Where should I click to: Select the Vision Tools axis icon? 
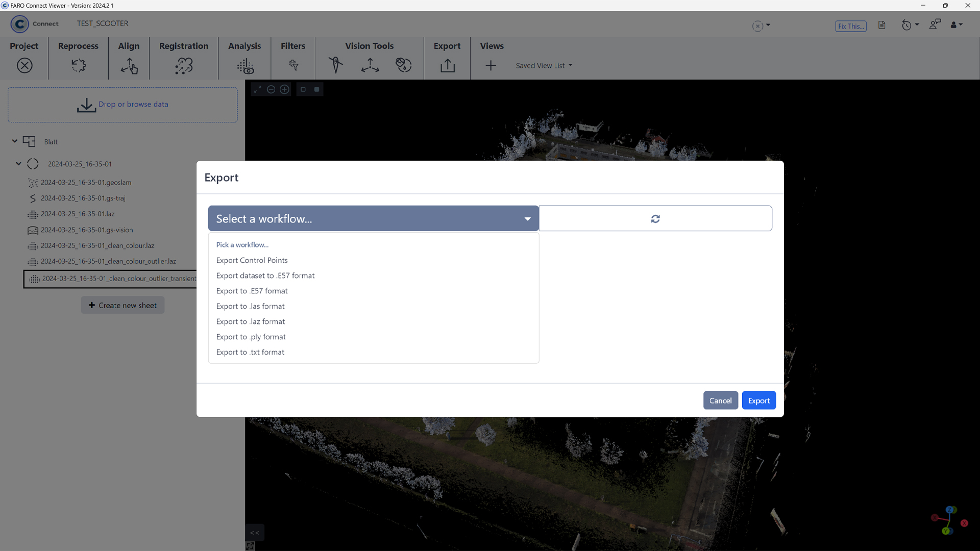point(370,65)
